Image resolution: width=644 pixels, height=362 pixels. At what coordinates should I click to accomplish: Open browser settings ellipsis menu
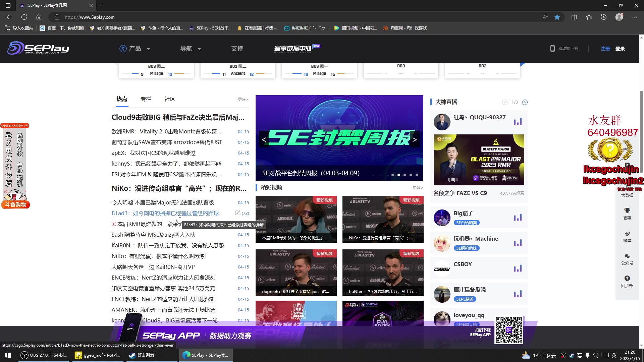635,17
